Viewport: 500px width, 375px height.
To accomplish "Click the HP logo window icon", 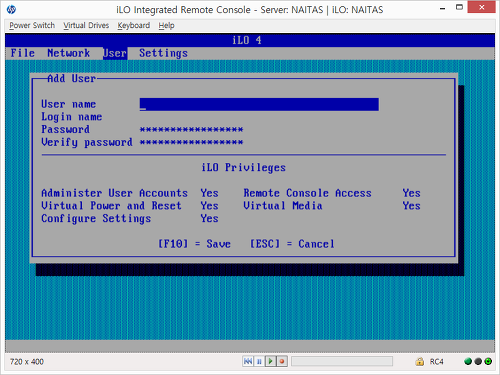I will point(11,9).
